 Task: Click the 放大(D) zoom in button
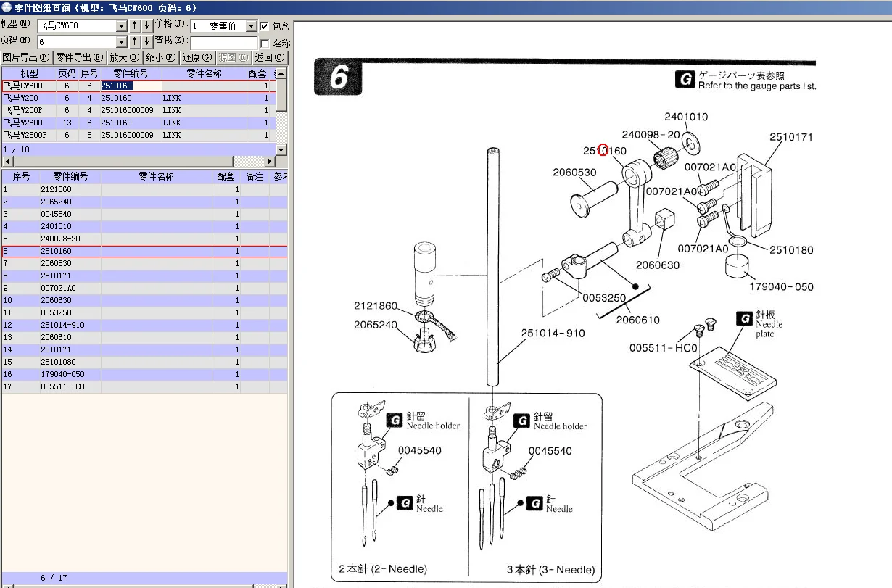[x=124, y=58]
